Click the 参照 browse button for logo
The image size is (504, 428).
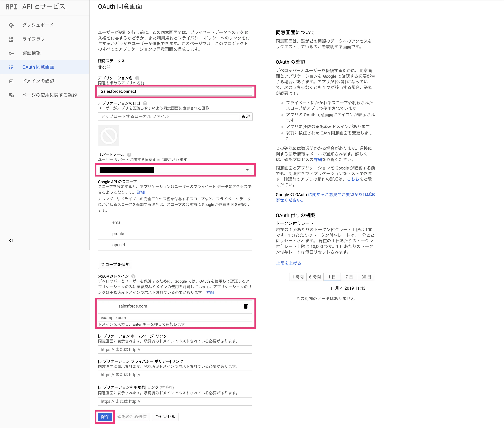(246, 116)
